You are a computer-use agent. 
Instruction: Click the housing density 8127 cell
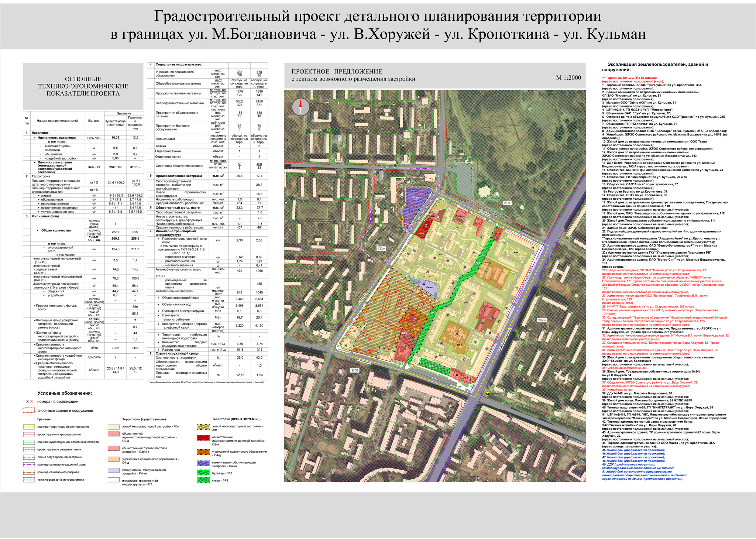click(135, 348)
